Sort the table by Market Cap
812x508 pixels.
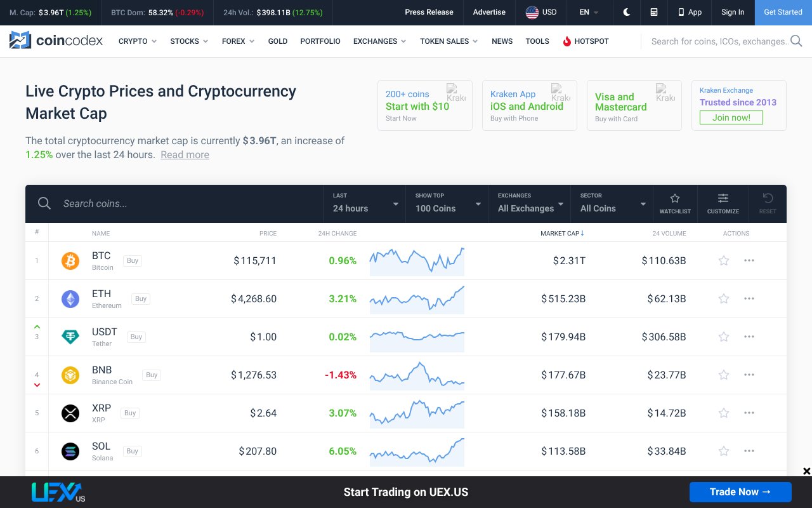coord(561,233)
